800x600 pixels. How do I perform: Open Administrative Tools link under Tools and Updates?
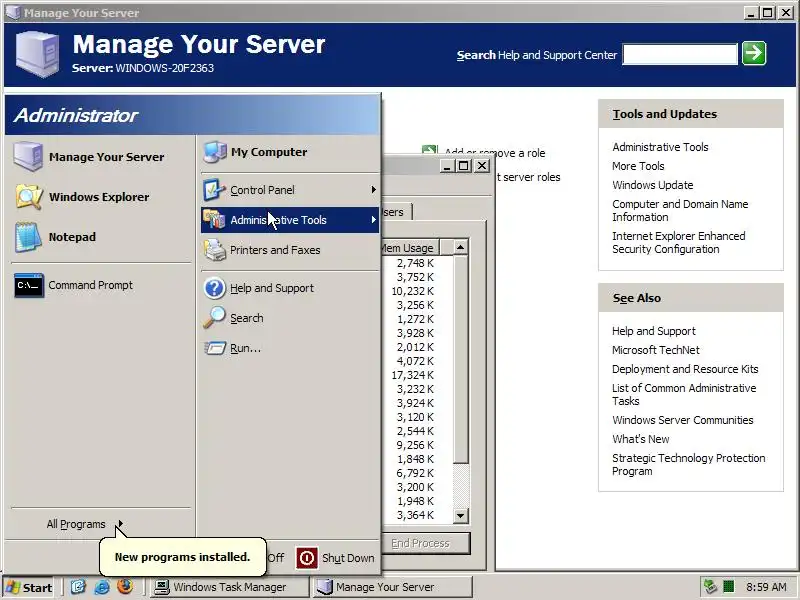click(660, 147)
